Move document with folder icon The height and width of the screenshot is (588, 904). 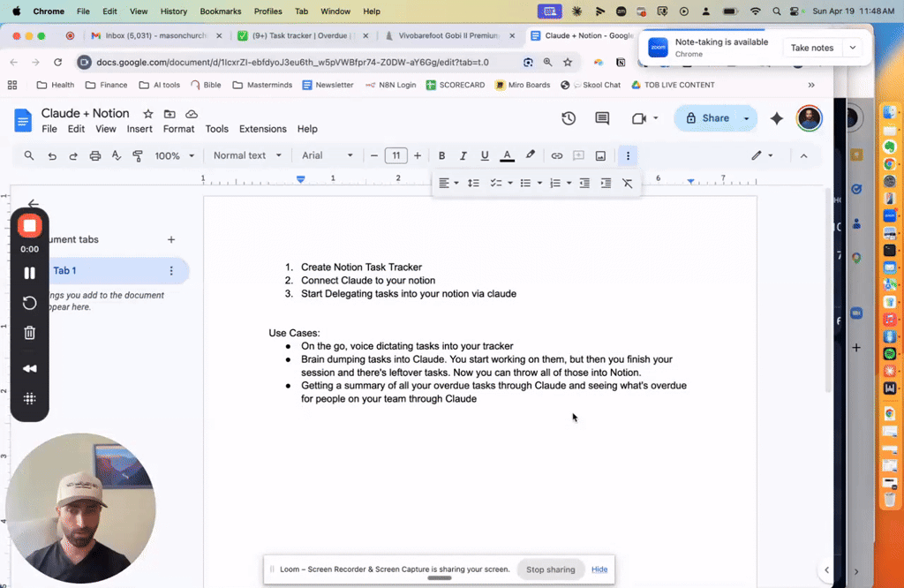point(169,114)
